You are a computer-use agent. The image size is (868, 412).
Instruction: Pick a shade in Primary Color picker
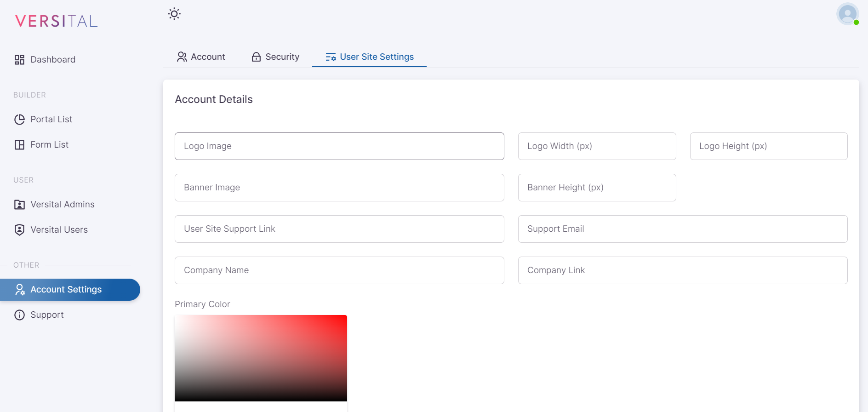261,358
